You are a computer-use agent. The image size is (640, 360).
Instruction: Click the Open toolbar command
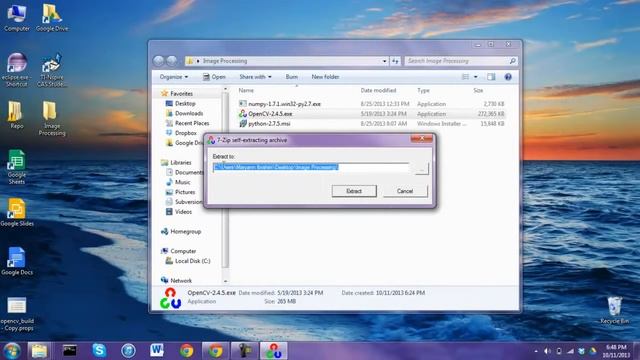(x=214, y=77)
